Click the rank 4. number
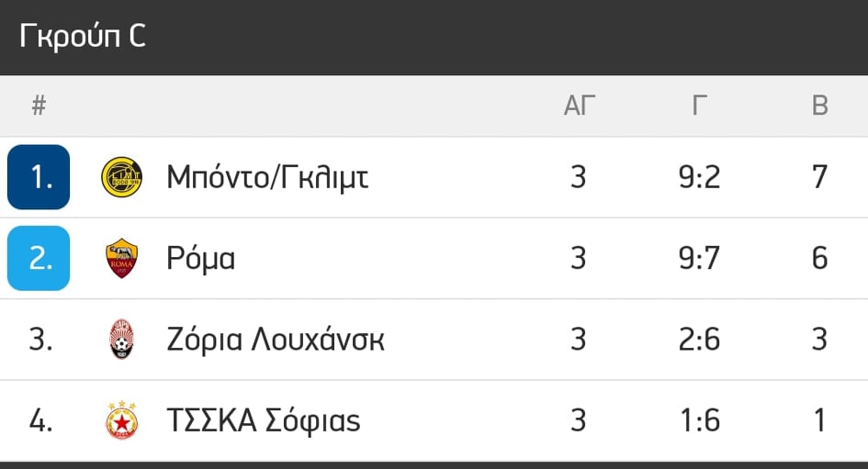868x469 pixels. pyautogui.click(x=40, y=420)
